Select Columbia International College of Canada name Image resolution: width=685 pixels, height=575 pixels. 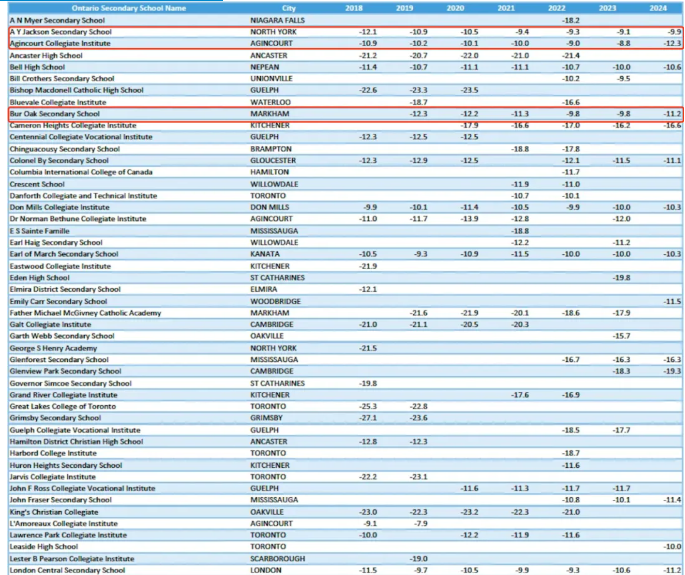click(81, 172)
